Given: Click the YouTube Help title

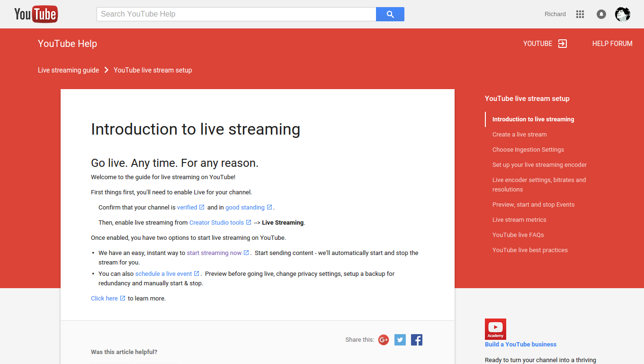Looking at the screenshot, I should click(67, 44).
